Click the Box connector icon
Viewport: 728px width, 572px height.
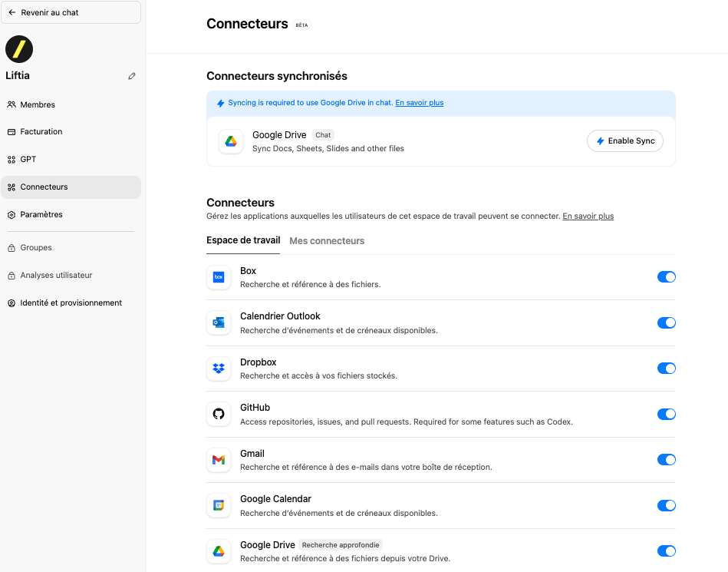coord(219,277)
